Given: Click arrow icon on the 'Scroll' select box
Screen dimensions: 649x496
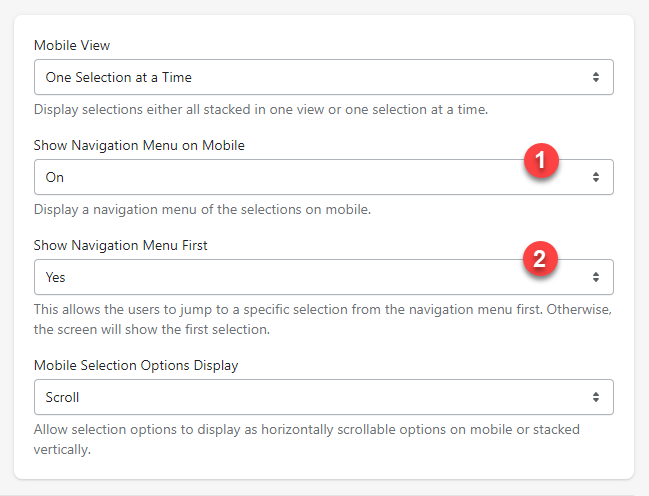Looking at the screenshot, I should pyautogui.click(x=596, y=397).
